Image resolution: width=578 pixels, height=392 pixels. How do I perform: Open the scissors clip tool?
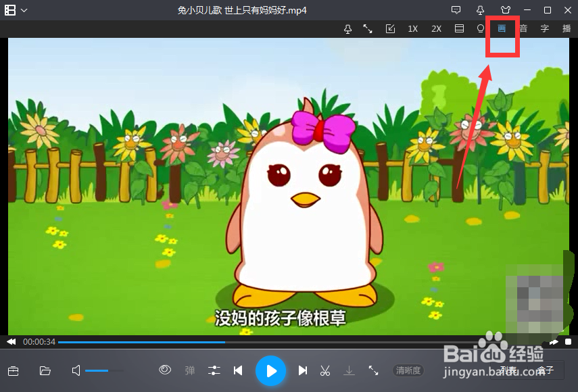pos(324,370)
